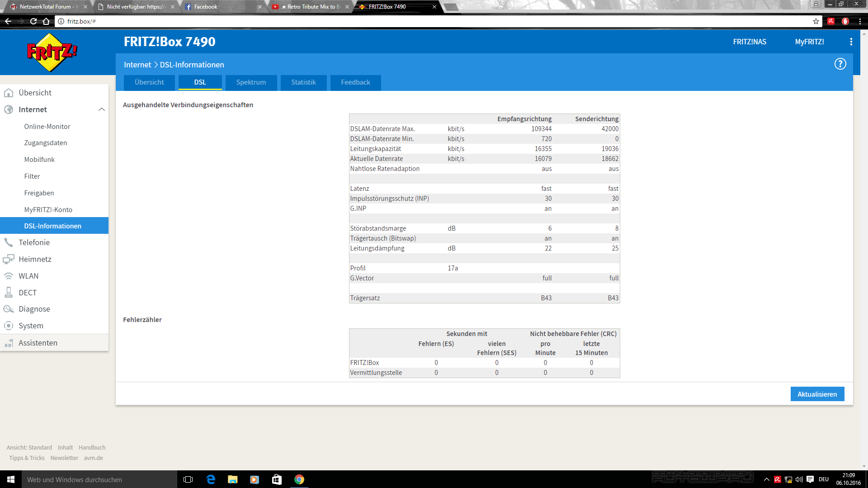
Task: Click the browser home icon
Action: 46,21
